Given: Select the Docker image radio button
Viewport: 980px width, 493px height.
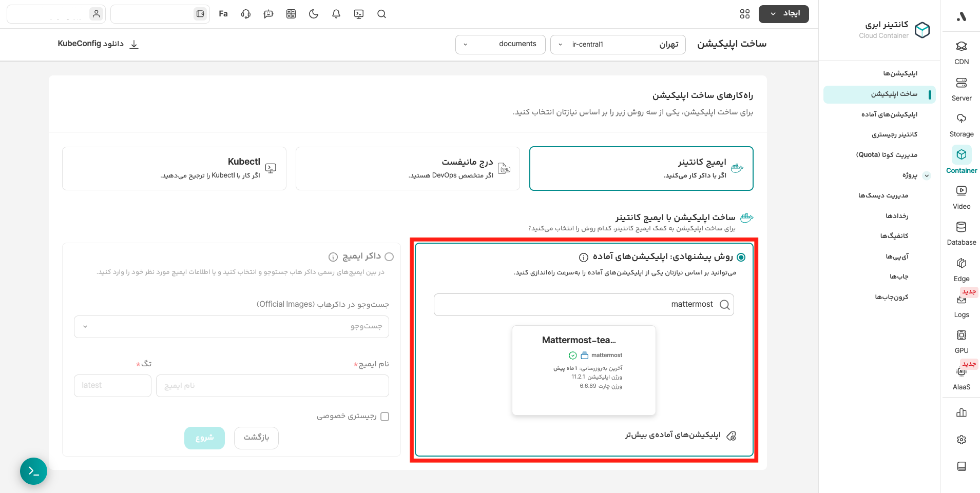Looking at the screenshot, I should (x=389, y=257).
